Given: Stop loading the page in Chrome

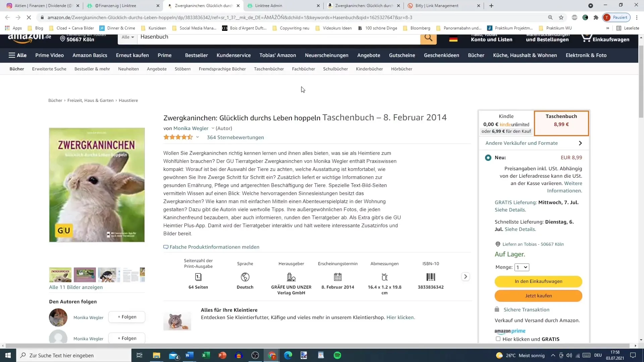Looking at the screenshot, I should coord(29,17).
